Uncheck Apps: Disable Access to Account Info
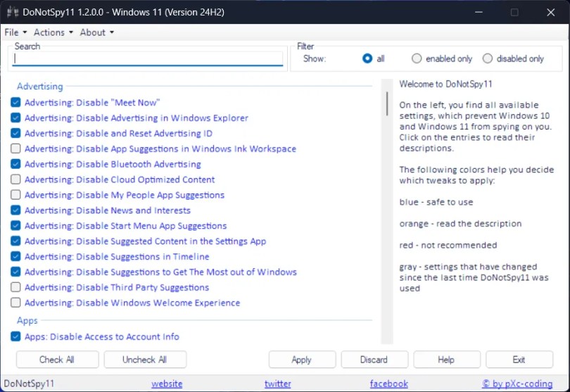570x392 pixels. coord(15,336)
